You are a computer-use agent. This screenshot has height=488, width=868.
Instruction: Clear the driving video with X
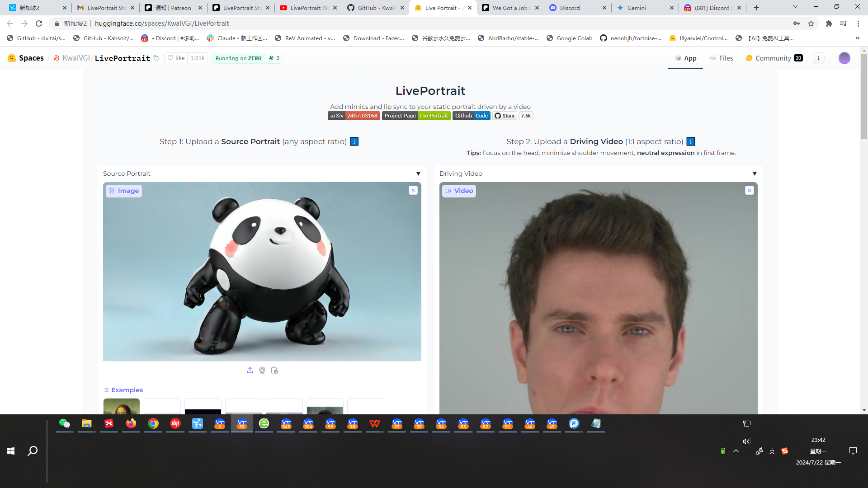(x=749, y=190)
